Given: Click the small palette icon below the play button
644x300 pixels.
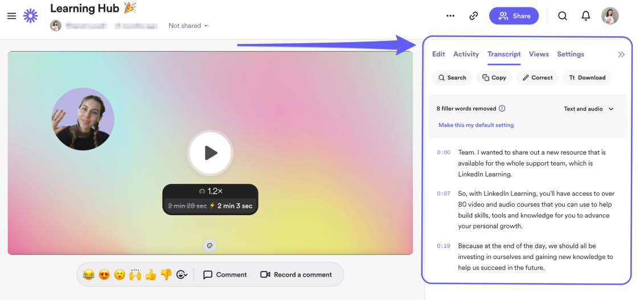Looking at the screenshot, I should click(x=210, y=245).
